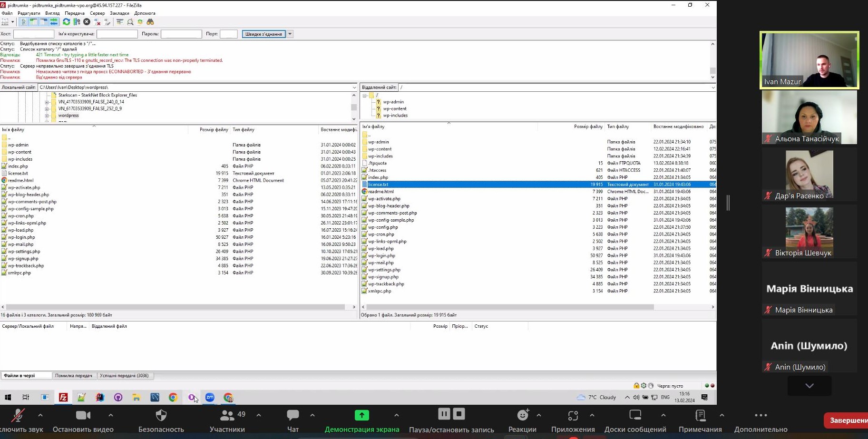Click the Хост input field
868x439 pixels.
34,34
